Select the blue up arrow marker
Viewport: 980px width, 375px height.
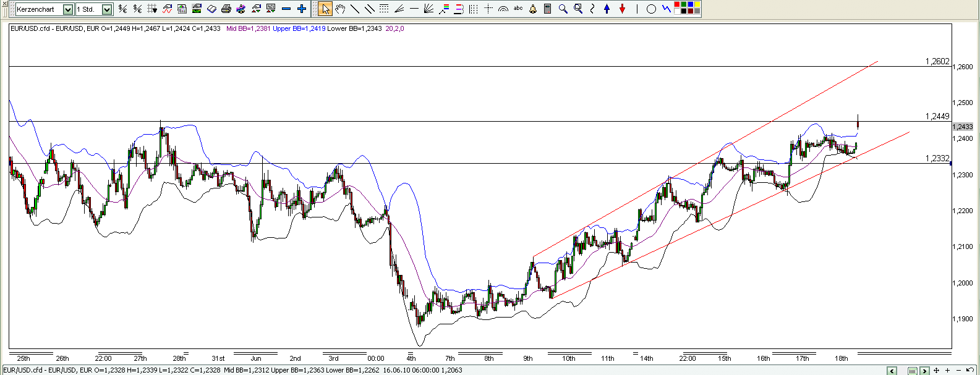point(607,9)
